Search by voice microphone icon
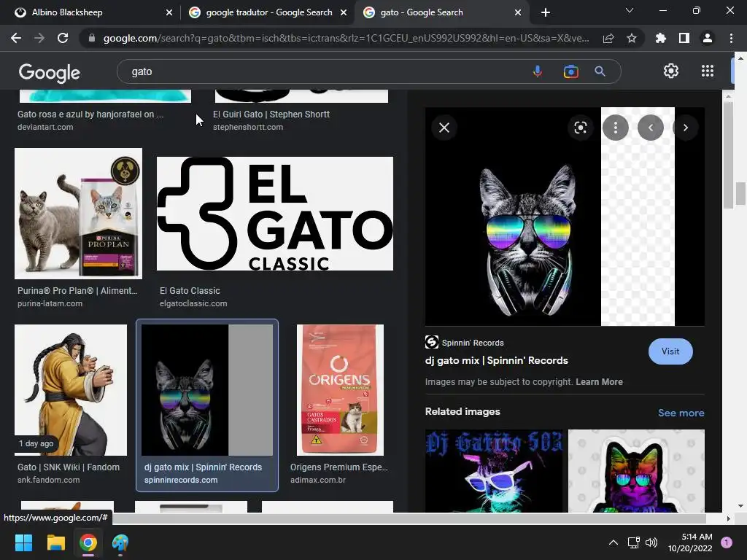 tap(538, 71)
